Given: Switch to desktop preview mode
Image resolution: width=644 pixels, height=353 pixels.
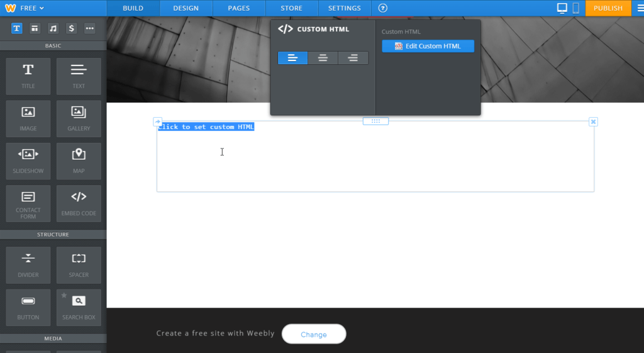Looking at the screenshot, I should click(562, 8).
